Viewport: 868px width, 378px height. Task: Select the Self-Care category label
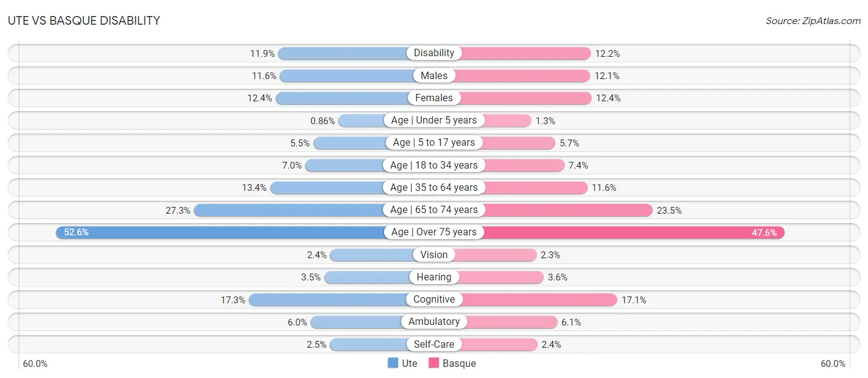[434, 344]
